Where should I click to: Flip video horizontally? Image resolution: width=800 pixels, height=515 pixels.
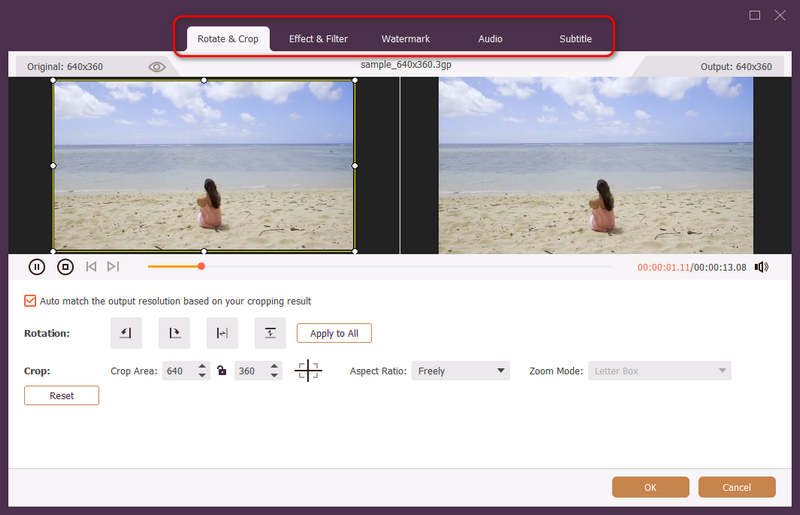(222, 333)
